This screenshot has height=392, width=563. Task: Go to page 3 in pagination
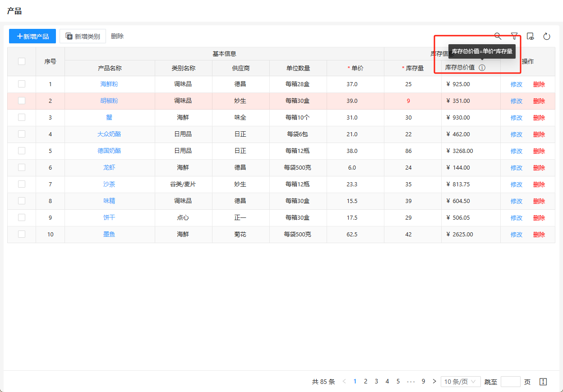tap(376, 382)
